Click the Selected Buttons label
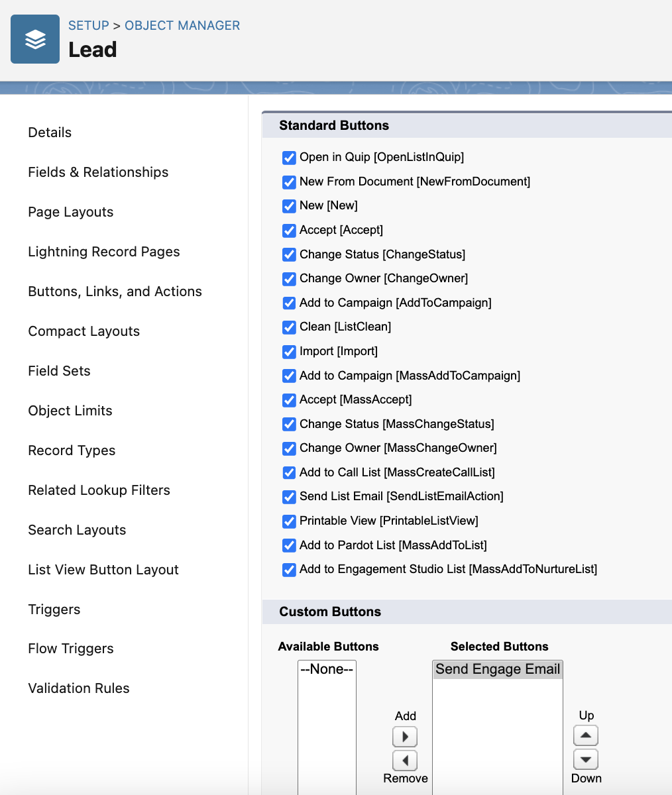 [500, 647]
